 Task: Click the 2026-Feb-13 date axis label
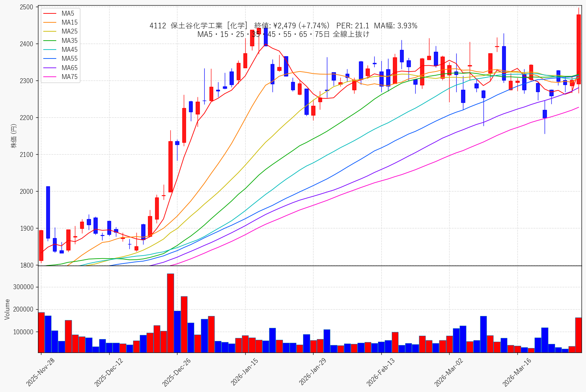pos(381,372)
